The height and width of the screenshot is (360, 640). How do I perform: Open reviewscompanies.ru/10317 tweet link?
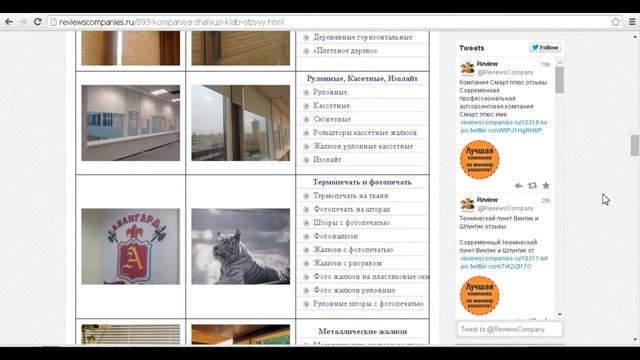[x=504, y=258]
